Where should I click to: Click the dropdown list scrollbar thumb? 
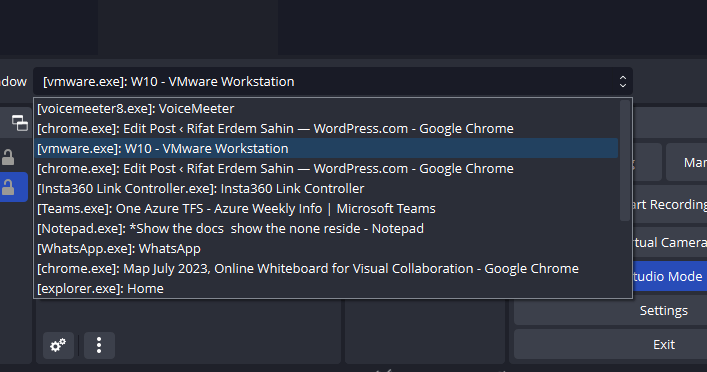[x=625, y=161]
